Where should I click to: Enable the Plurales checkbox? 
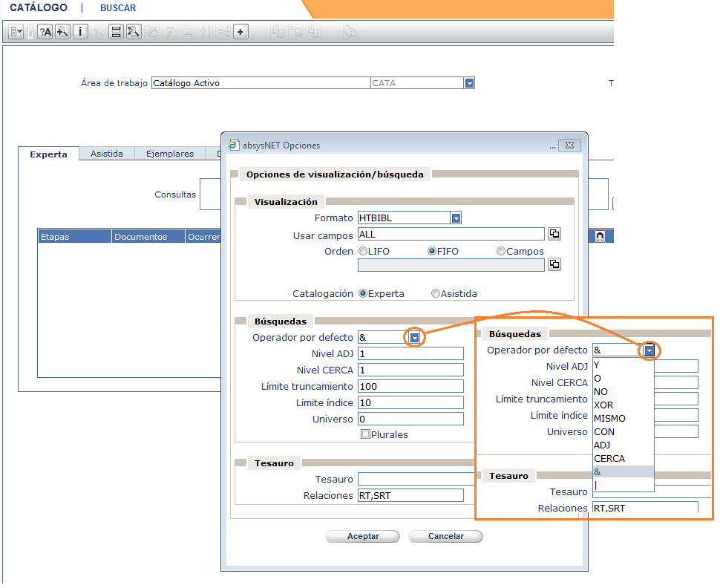pyautogui.click(x=365, y=434)
